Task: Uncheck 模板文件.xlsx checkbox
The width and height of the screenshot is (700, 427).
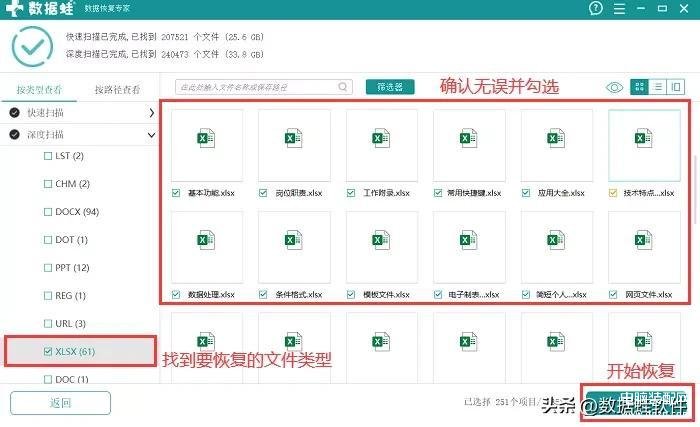Action: point(351,294)
